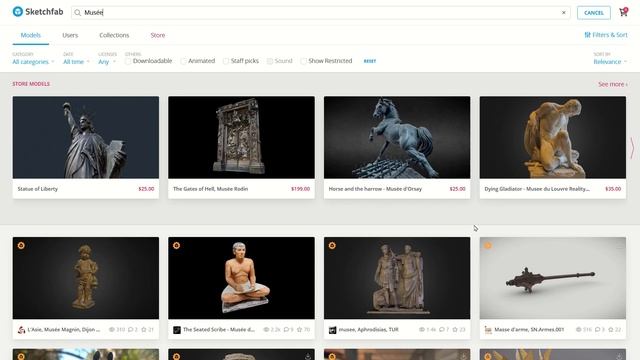Viewport: 640px width, 360px height.
Task: Open Horse and the harrow title link
Action: (375, 189)
